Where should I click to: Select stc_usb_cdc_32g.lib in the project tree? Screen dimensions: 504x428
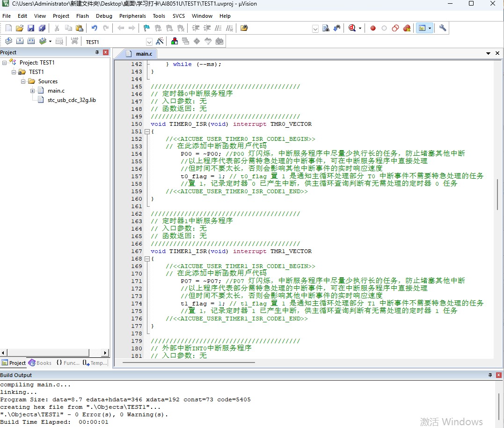coord(72,100)
